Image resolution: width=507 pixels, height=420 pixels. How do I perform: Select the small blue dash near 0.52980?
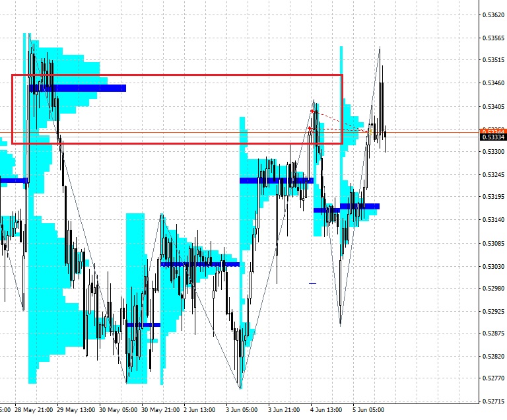(312, 284)
